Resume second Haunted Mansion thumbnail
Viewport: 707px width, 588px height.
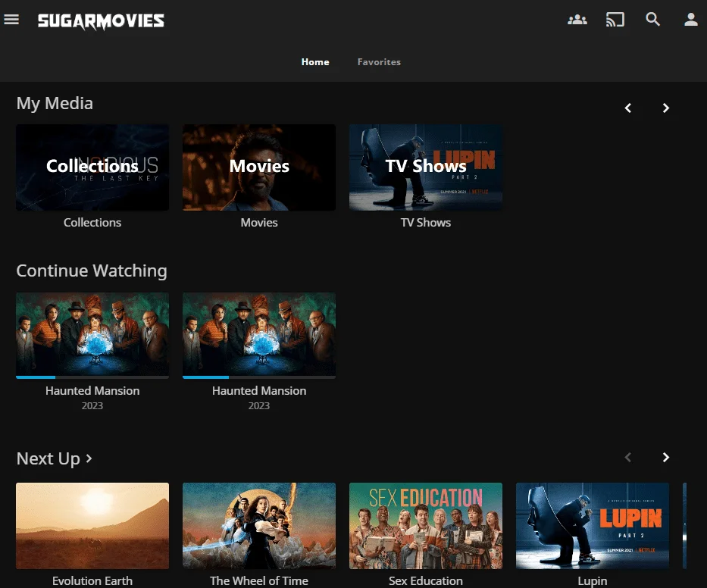pos(259,334)
